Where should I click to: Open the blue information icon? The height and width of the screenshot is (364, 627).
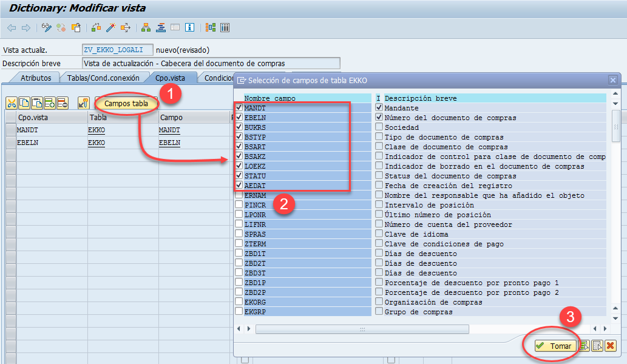190,27
